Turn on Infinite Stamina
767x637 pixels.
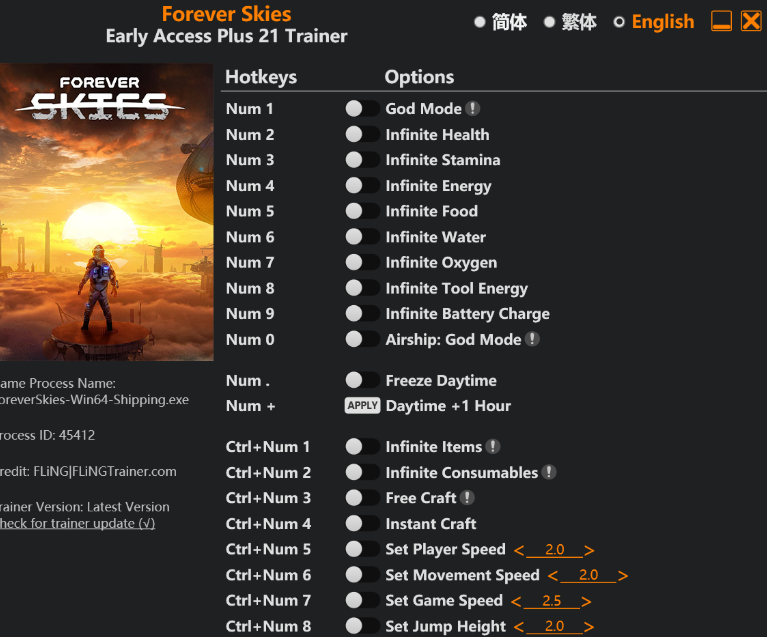[x=362, y=159]
